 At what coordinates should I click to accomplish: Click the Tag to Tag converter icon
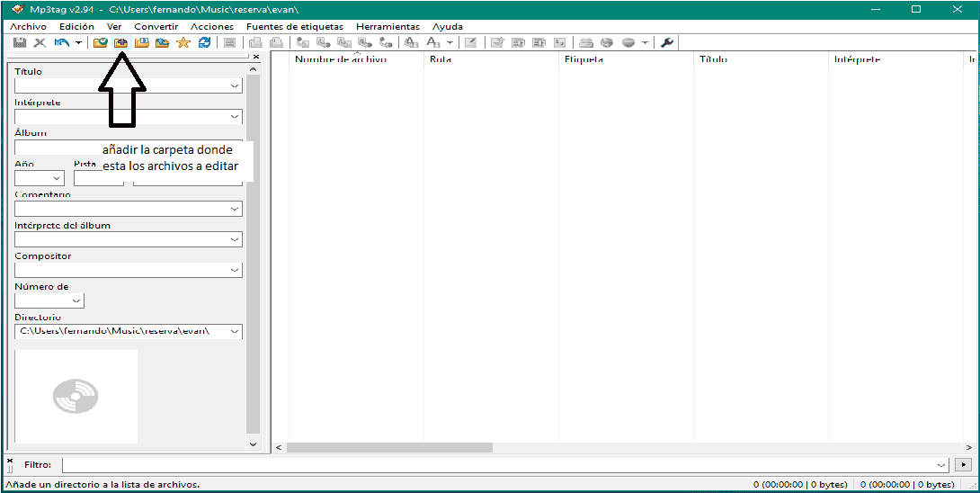click(385, 42)
